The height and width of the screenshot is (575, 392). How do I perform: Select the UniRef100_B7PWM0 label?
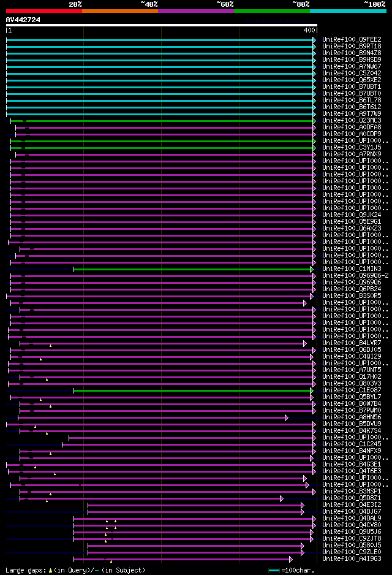click(x=352, y=410)
